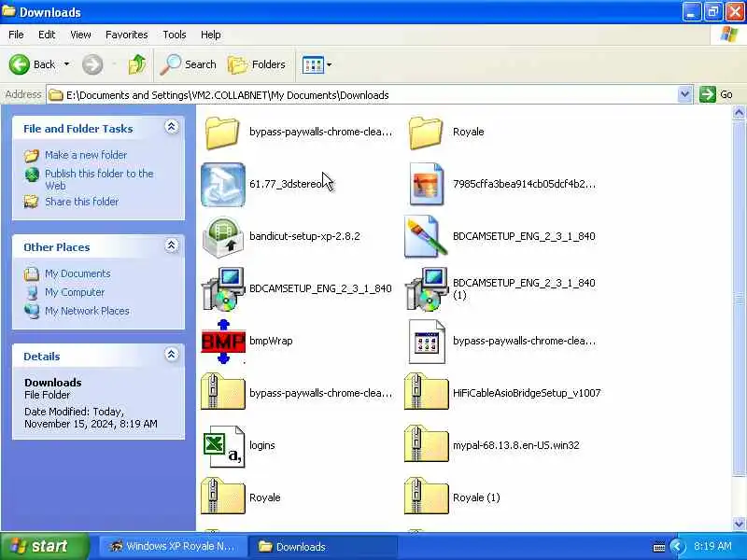Click Share this folder link
The width and height of the screenshot is (747, 560).
(x=81, y=202)
